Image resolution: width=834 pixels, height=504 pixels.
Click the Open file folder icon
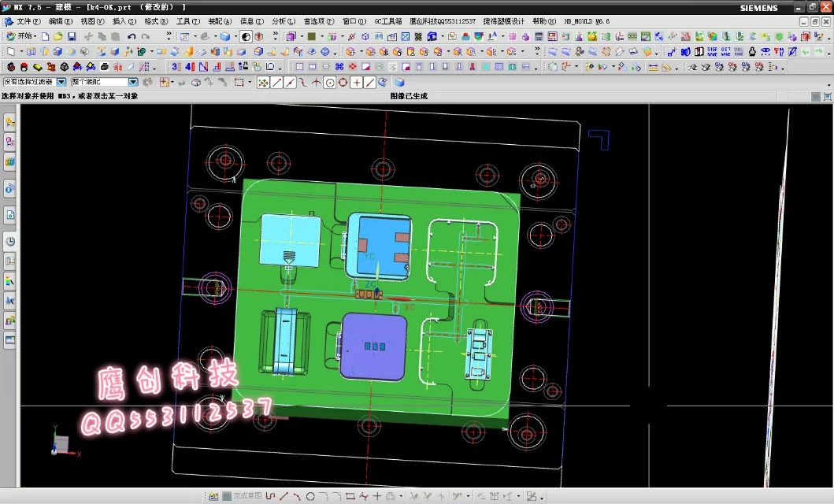point(58,36)
